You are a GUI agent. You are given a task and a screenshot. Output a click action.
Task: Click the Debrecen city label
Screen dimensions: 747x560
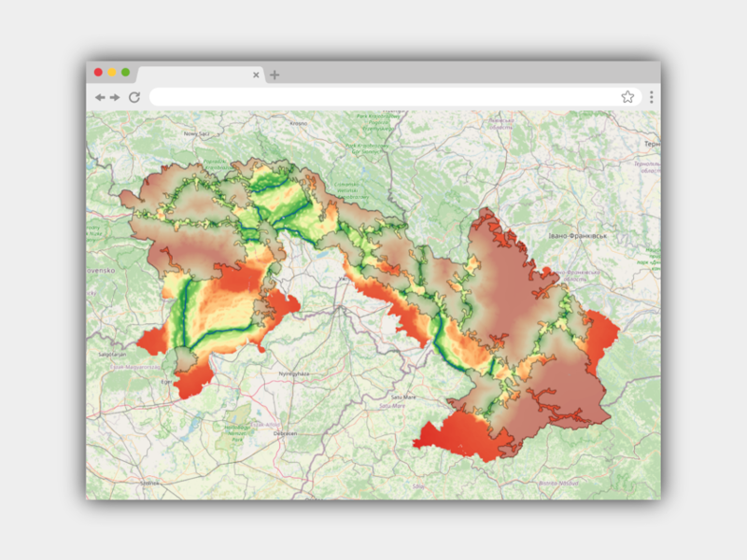pos(286,433)
